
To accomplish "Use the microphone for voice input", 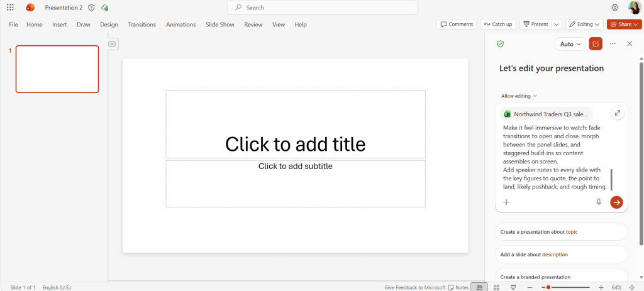I will [x=599, y=202].
